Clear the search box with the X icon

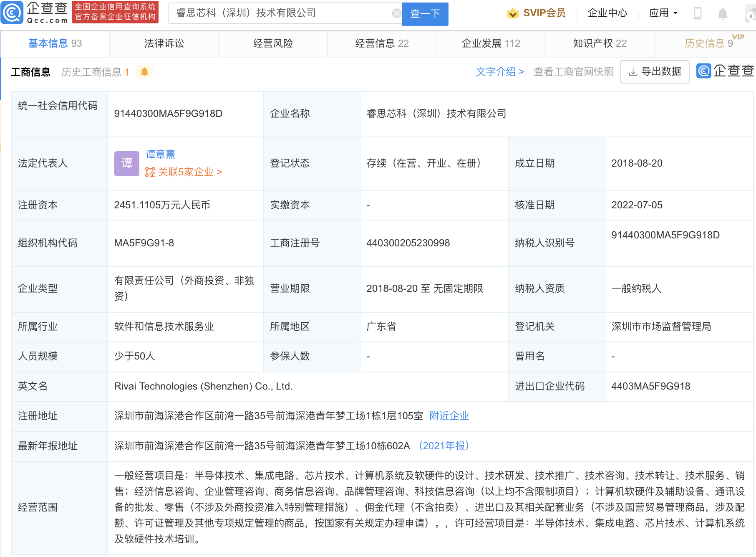pyautogui.click(x=396, y=14)
